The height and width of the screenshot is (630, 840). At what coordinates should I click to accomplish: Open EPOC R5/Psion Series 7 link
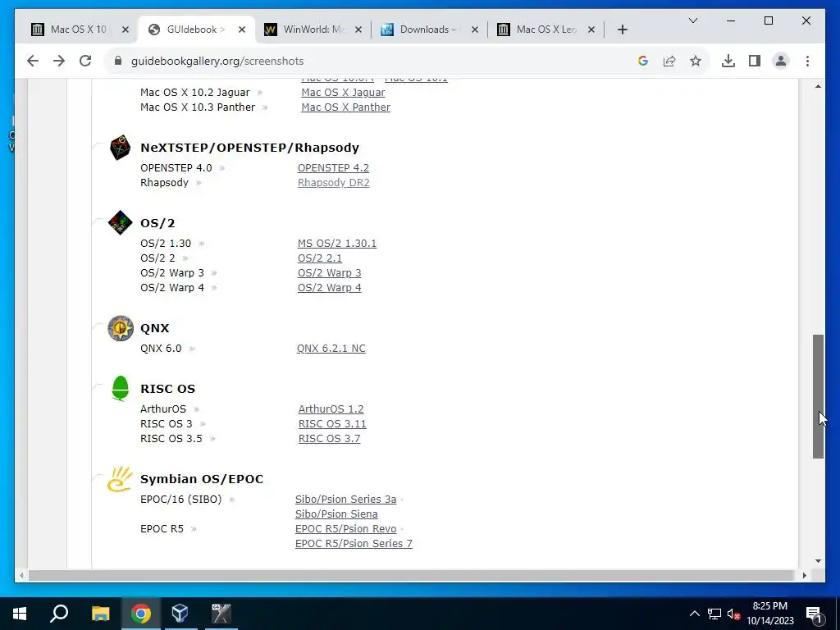tap(354, 544)
